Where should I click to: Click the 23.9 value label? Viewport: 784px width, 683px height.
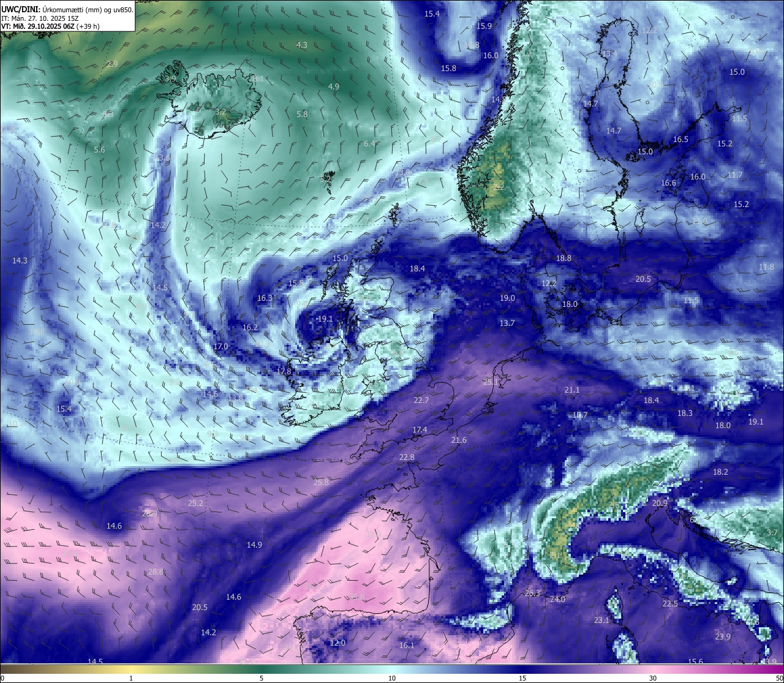click(723, 636)
